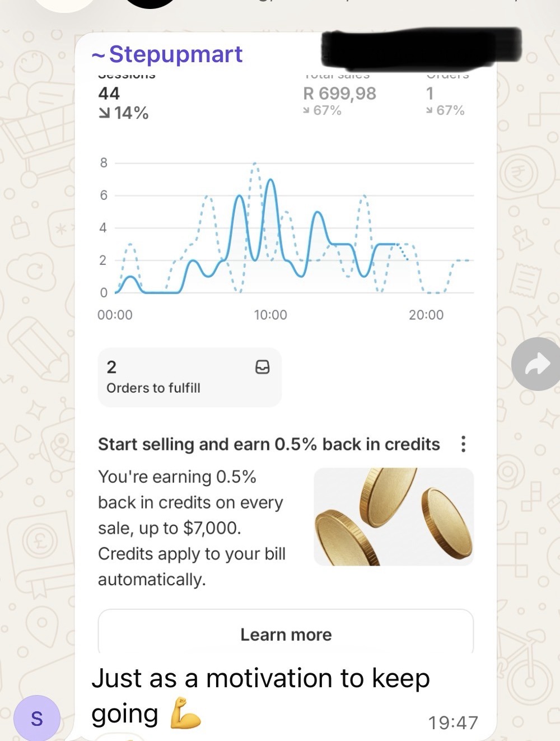
Task: Open the Stepupmart sender name
Action: click(167, 54)
